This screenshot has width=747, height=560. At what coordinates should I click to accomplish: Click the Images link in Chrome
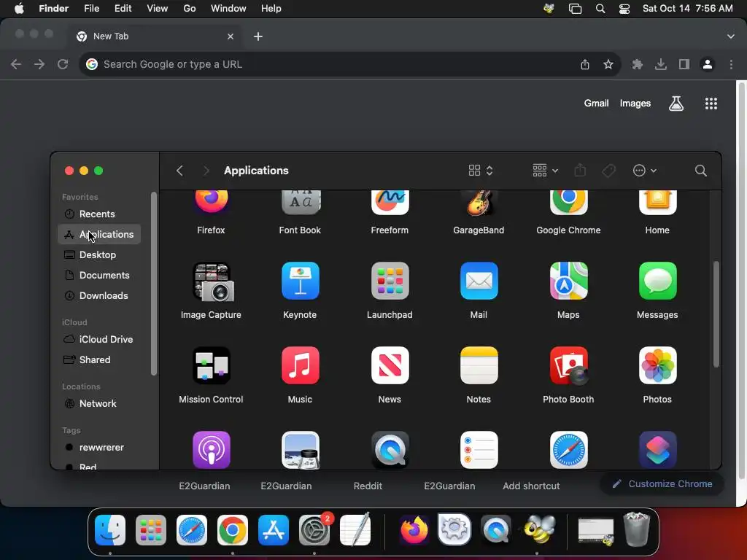point(635,104)
